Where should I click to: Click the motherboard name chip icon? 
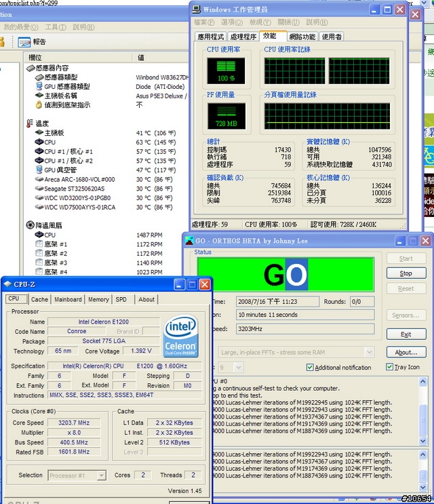coord(39,96)
